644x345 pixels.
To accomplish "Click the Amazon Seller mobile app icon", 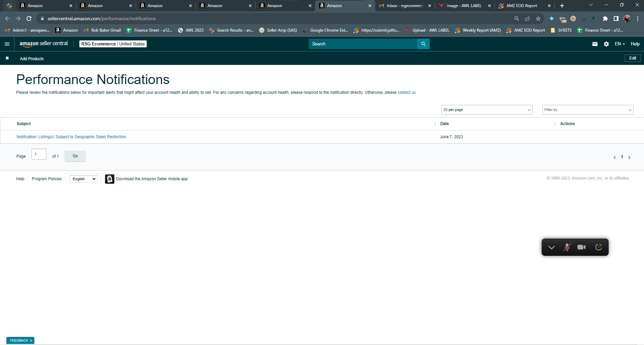I will [110, 179].
